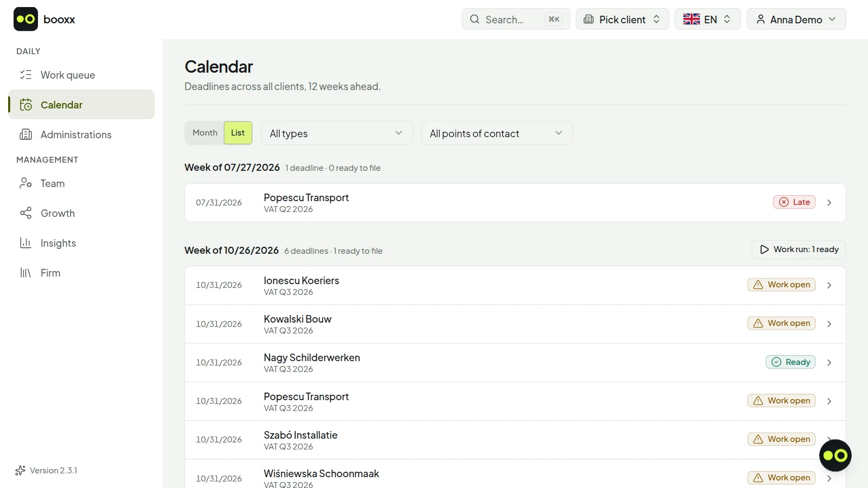Open chevron for Popescu Transport VAT Q3 2026
The image size is (868, 488).
[829, 401]
